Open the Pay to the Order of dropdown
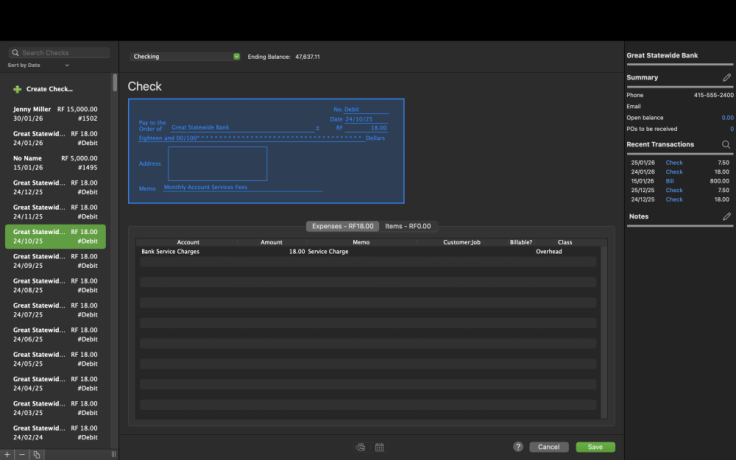736x460 pixels. pos(317,128)
